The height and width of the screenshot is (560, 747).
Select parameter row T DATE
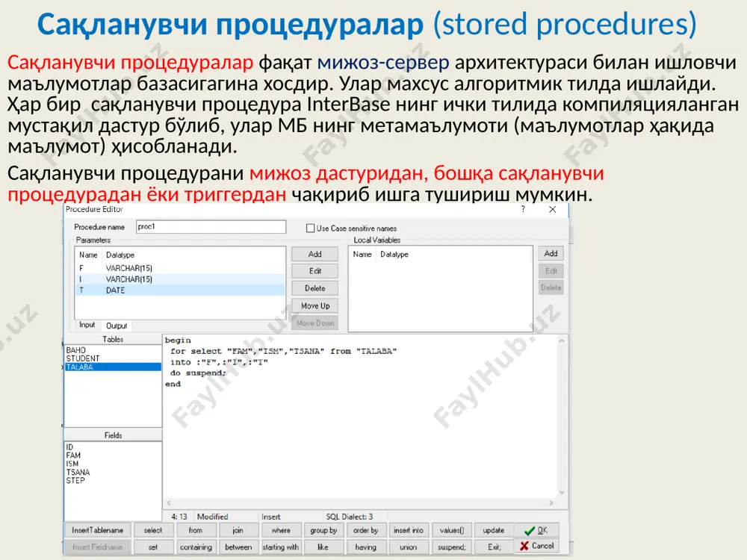pos(180,290)
